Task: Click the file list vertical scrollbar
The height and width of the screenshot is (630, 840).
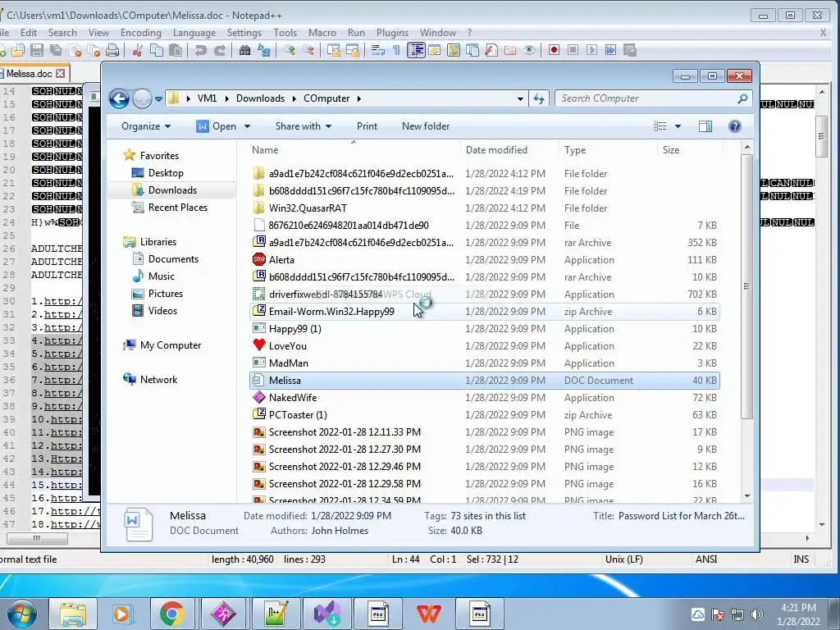Action: point(746,286)
